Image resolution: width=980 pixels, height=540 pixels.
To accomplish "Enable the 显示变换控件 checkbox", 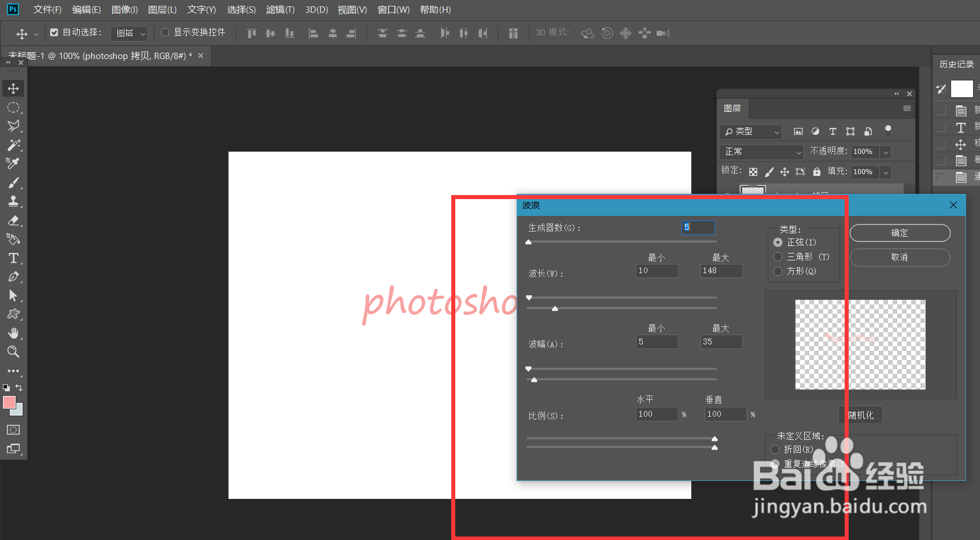I will (165, 32).
